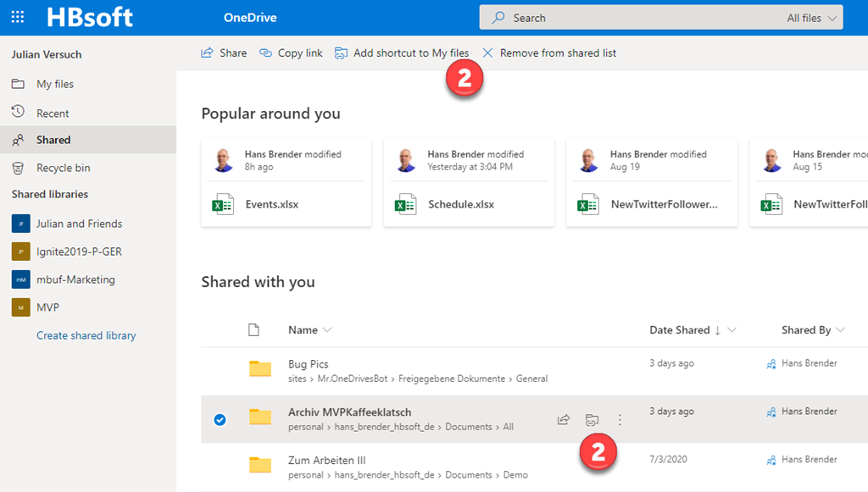Click the Bug Pics folder icon

(x=260, y=368)
